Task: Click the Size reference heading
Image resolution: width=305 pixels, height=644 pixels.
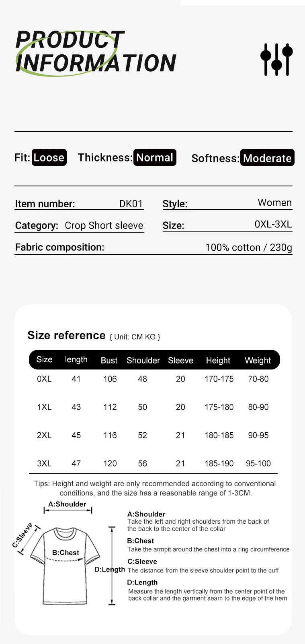Action: point(66,335)
